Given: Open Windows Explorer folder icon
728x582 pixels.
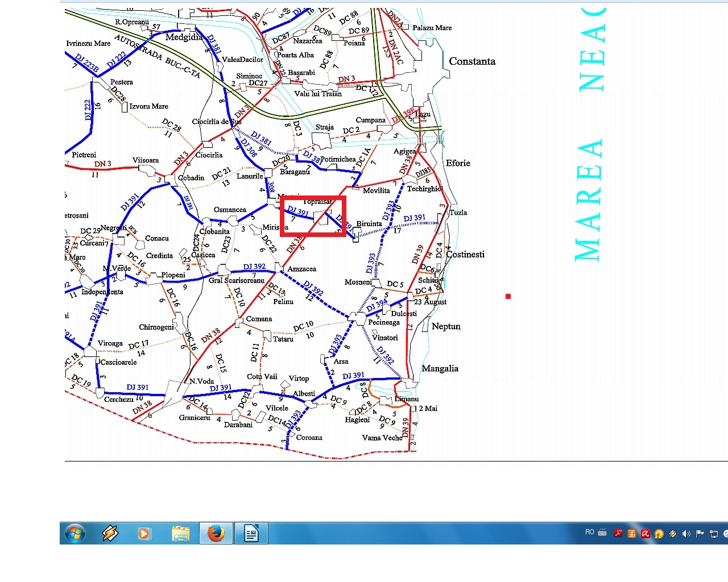Looking at the screenshot, I should [x=181, y=534].
